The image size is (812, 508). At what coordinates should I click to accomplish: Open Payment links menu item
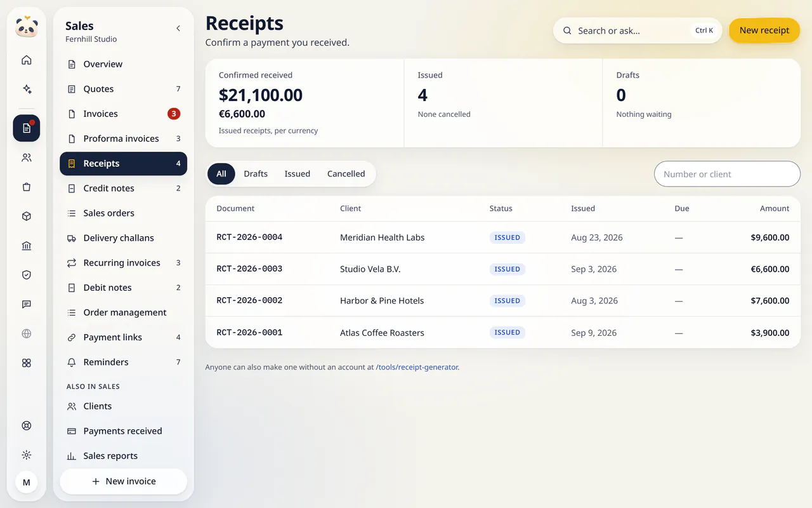pyautogui.click(x=123, y=337)
